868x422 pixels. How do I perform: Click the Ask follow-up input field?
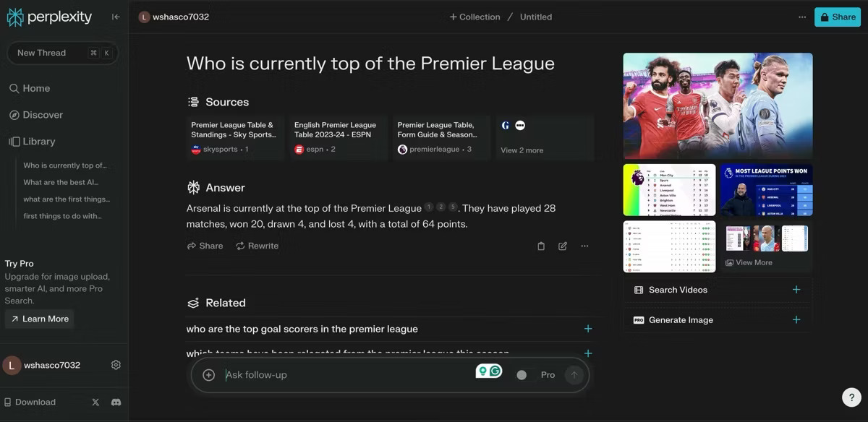pos(347,374)
